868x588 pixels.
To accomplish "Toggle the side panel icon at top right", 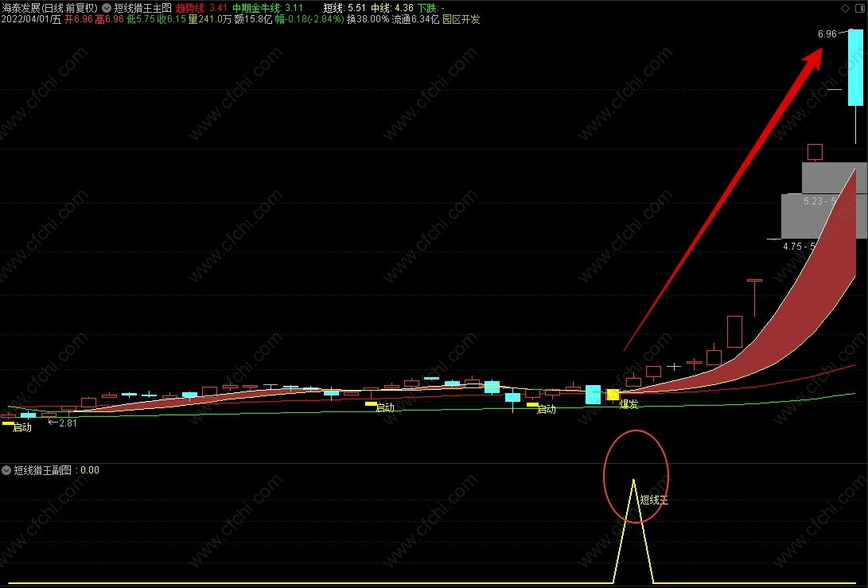I will [859, 8].
